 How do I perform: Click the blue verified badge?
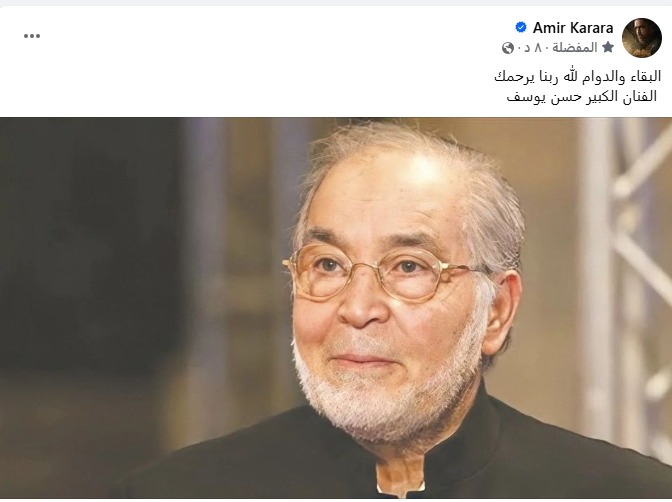coord(521,27)
